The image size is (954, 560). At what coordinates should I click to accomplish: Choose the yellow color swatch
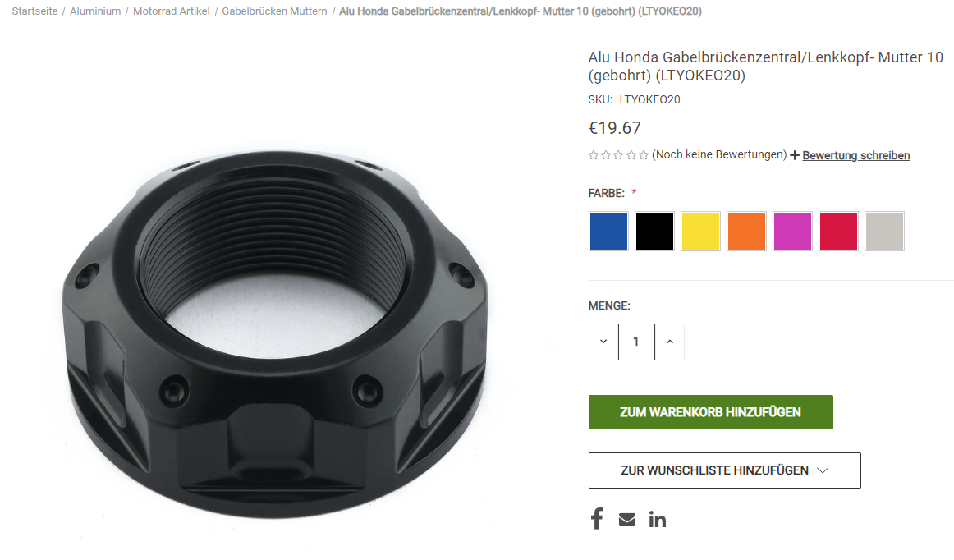coord(700,231)
